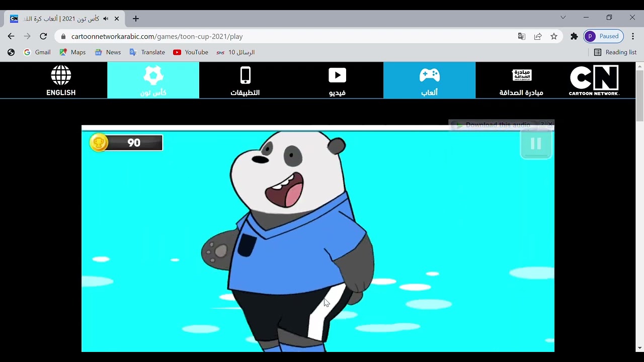
Task: Pause the Toon Cup game
Action: (x=536, y=144)
